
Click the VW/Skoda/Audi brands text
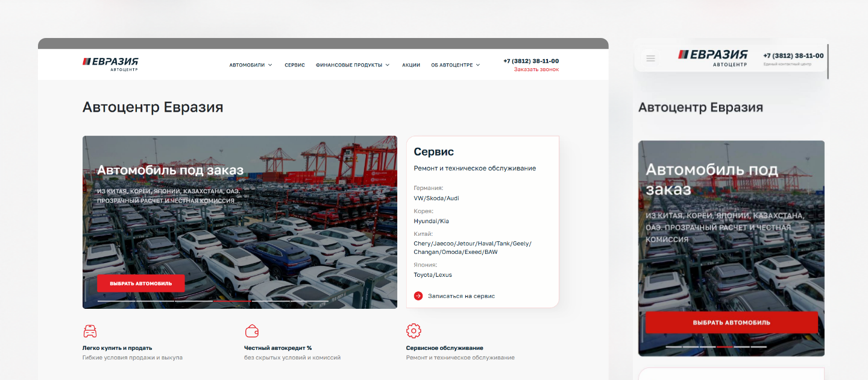pyautogui.click(x=436, y=198)
